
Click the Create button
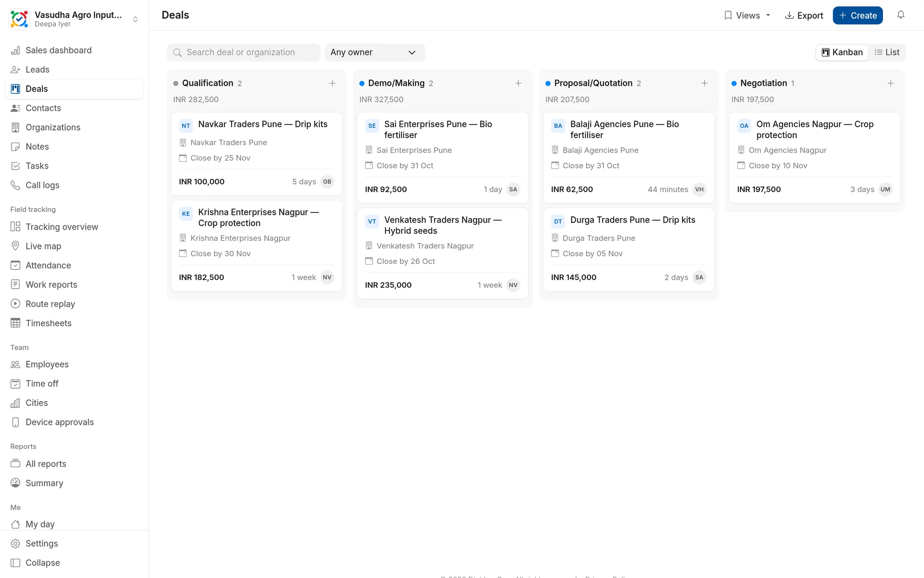click(858, 15)
